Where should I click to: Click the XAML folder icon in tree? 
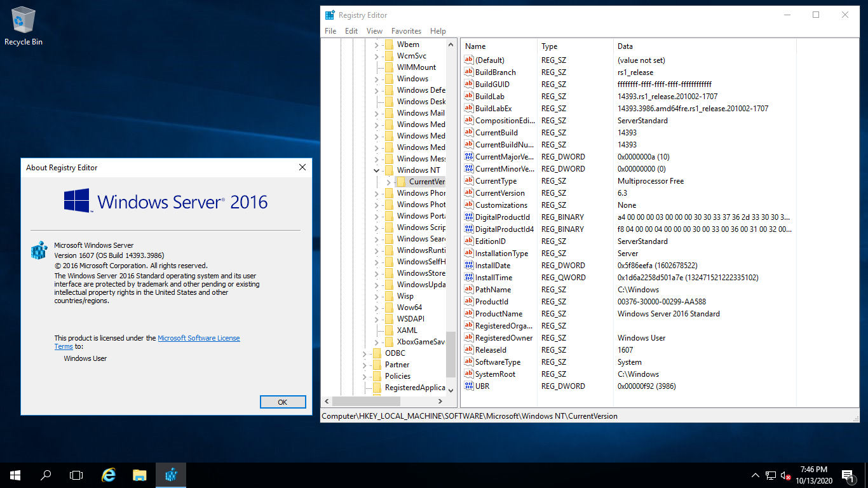388,330
